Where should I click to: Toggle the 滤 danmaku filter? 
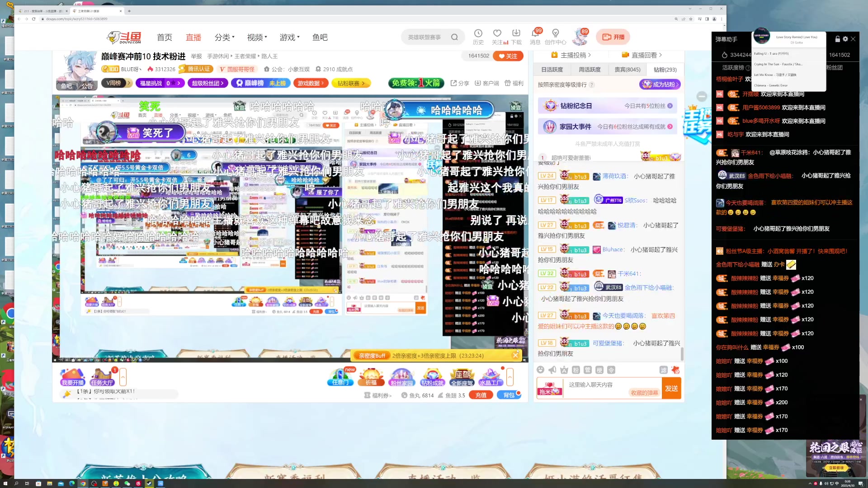pos(663,370)
